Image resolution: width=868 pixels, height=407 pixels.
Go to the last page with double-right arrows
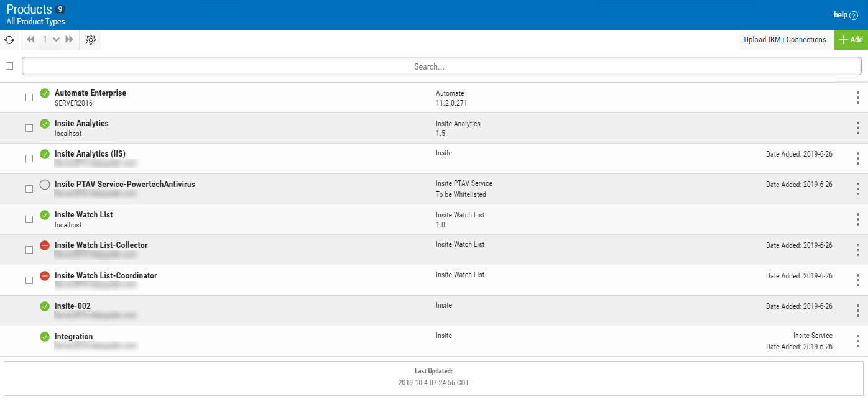pyautogui.click(x=69, y=40)
